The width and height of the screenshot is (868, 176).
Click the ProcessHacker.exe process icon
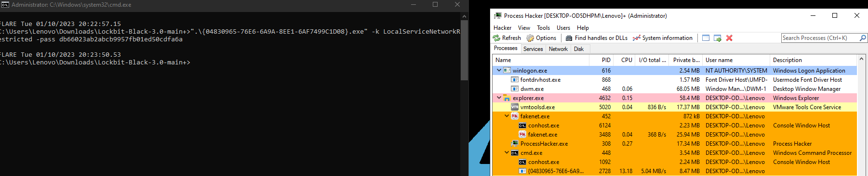coord(515,144)
